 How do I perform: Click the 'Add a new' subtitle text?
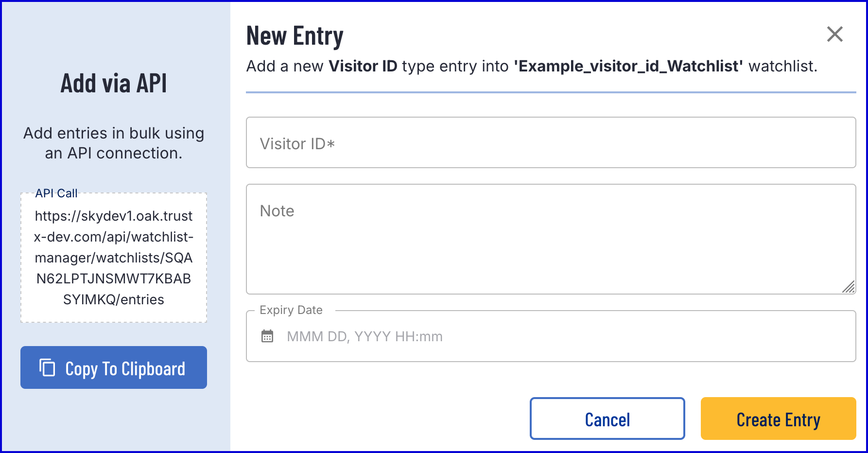[x=285, y=66]
